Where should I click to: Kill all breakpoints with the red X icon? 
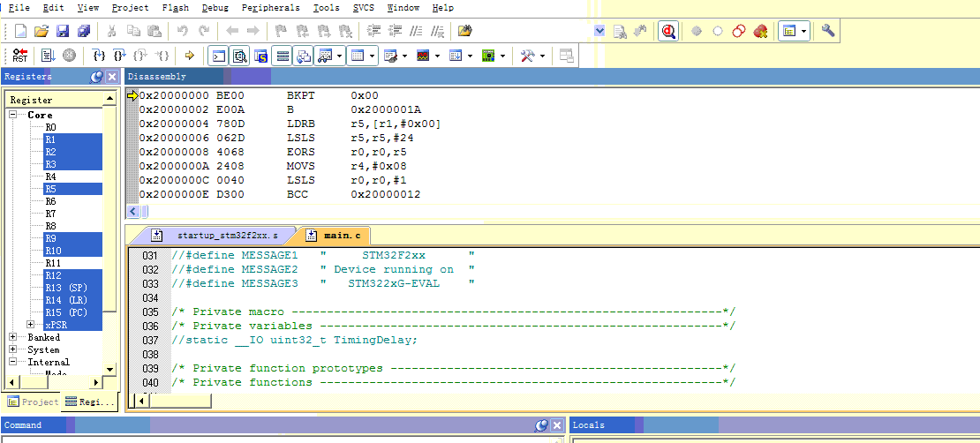pos(760,31)
